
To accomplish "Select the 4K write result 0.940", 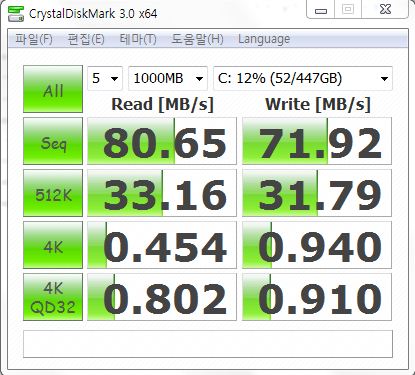I will (317, 245).
